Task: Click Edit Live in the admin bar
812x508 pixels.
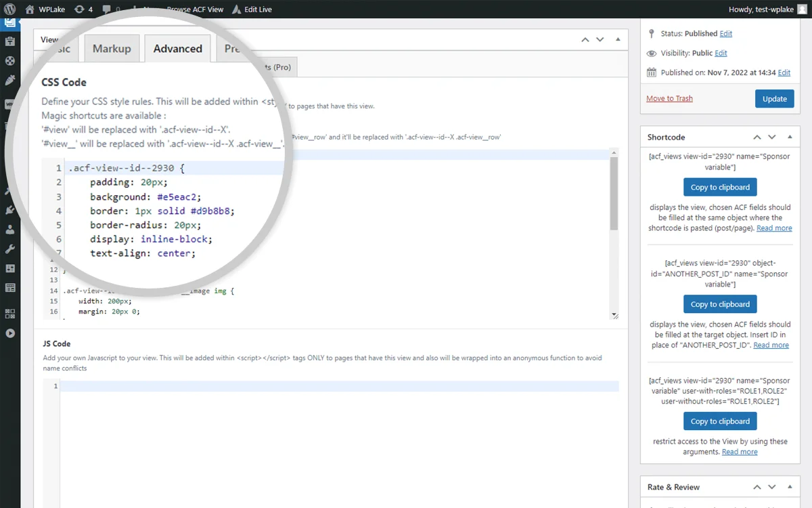Action: [x=252, y=9]
